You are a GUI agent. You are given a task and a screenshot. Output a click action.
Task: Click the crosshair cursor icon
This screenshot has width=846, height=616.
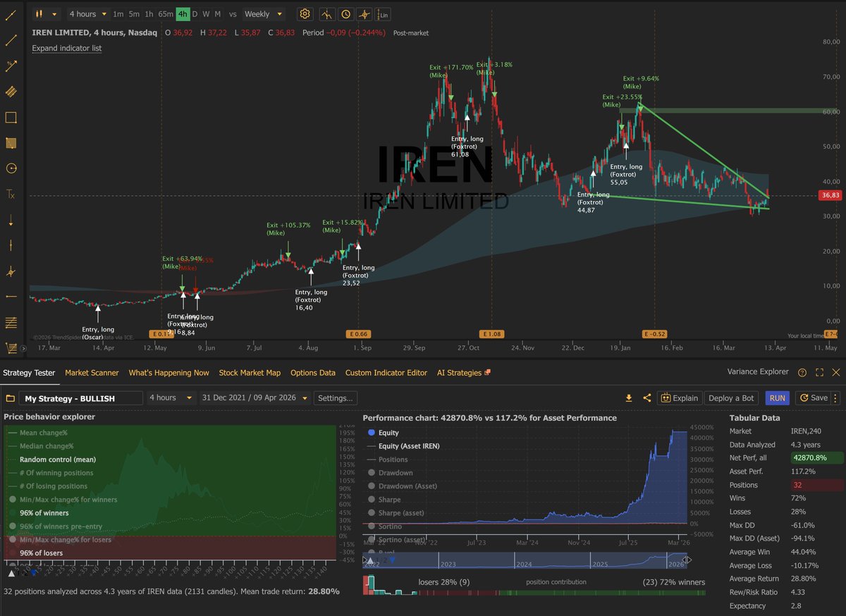tap(364, 14)
